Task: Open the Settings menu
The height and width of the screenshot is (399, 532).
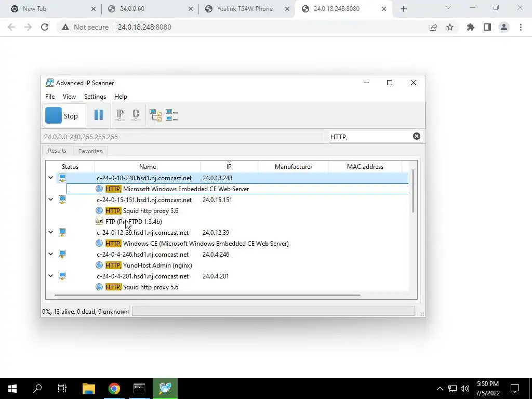Action: 95,97
